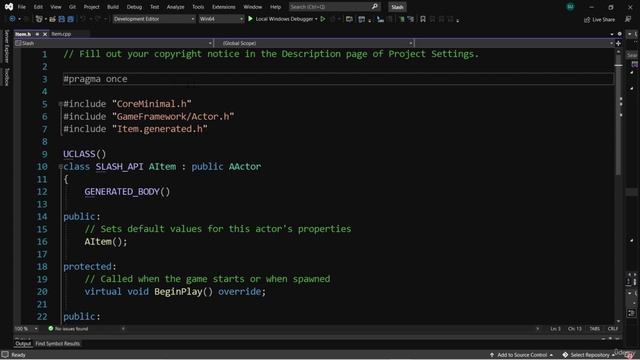Click the Save All icon in toolbar
The image size is (640, 360).
pyautogui.click(x=71, y=19)
